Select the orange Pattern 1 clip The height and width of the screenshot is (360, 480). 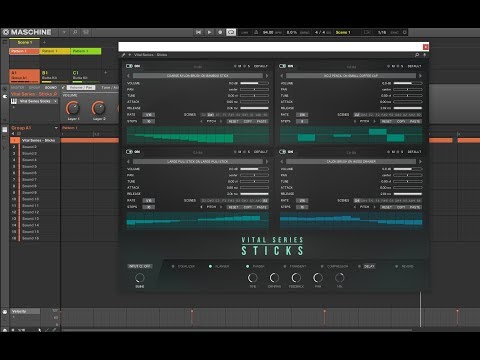coord(25,51)
